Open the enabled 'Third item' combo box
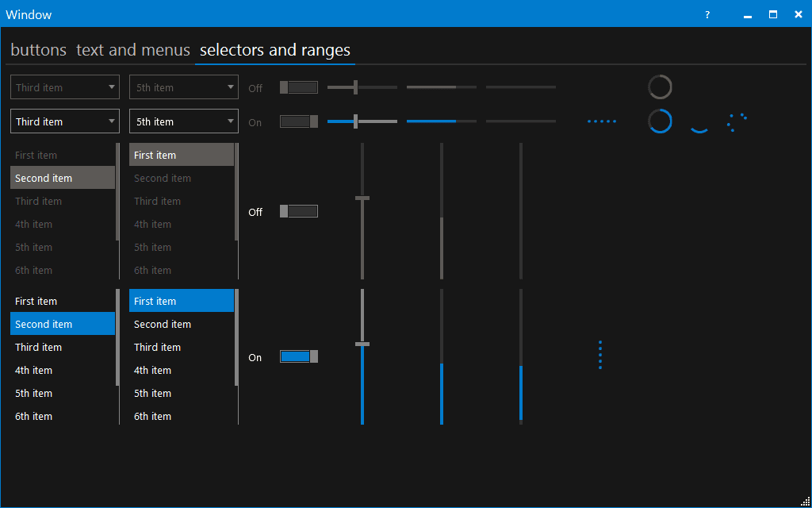812x508 pixels. tap(64, 121)
